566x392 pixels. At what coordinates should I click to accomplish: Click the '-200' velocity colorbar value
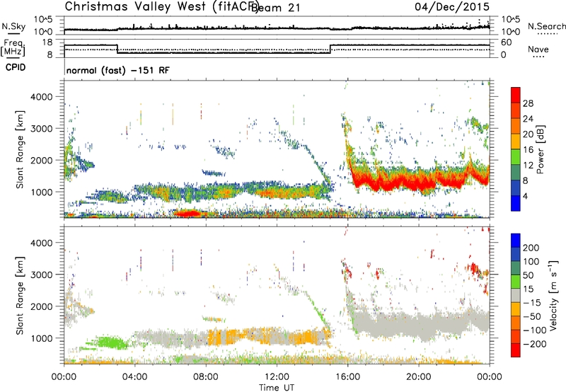(x=534, y=344)
